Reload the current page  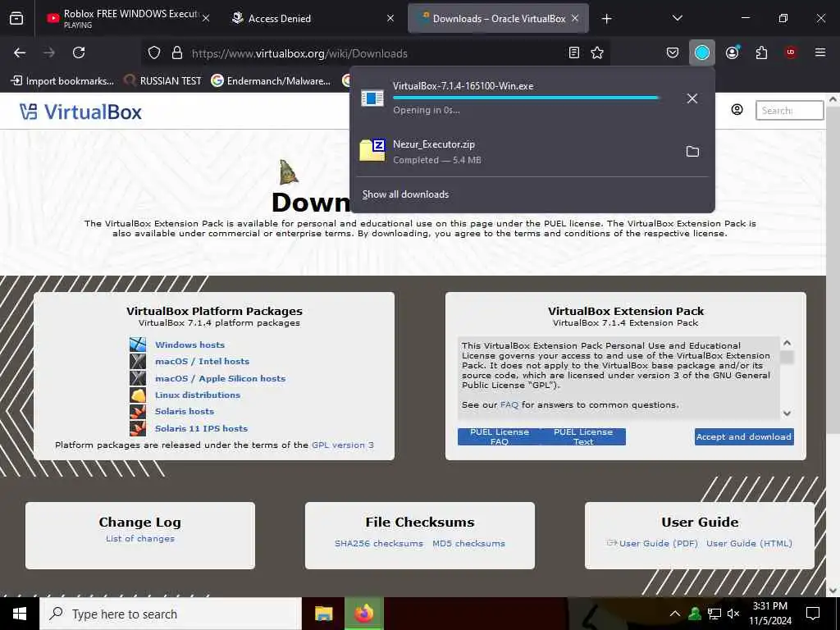point(79,52)
